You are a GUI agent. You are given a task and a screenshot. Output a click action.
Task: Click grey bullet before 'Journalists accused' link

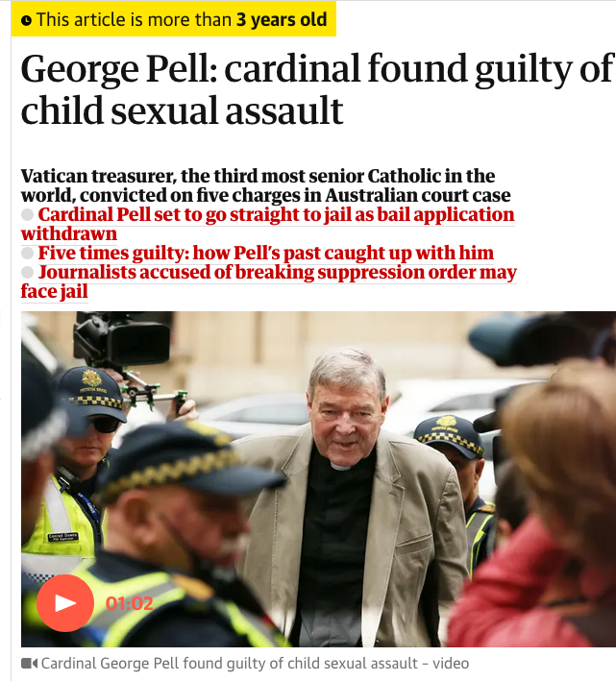[x=27, y=273]
